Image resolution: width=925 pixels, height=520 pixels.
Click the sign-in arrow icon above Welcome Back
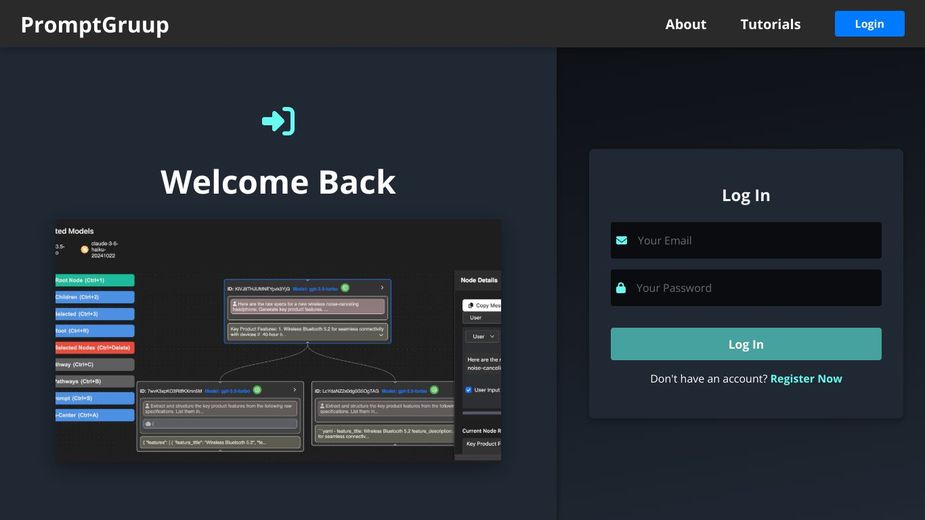(x=278, y=121)
